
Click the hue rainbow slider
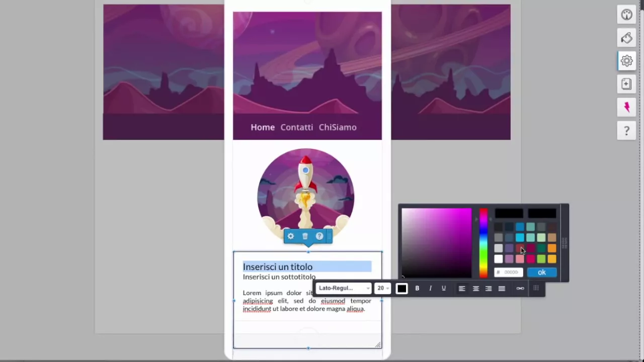(484, 243)
